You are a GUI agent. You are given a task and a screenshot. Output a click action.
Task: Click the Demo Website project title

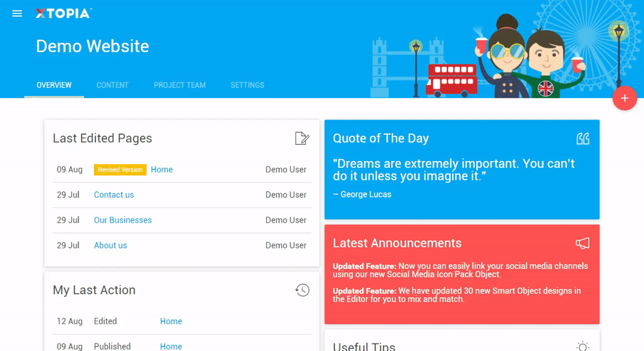[93, 46]
